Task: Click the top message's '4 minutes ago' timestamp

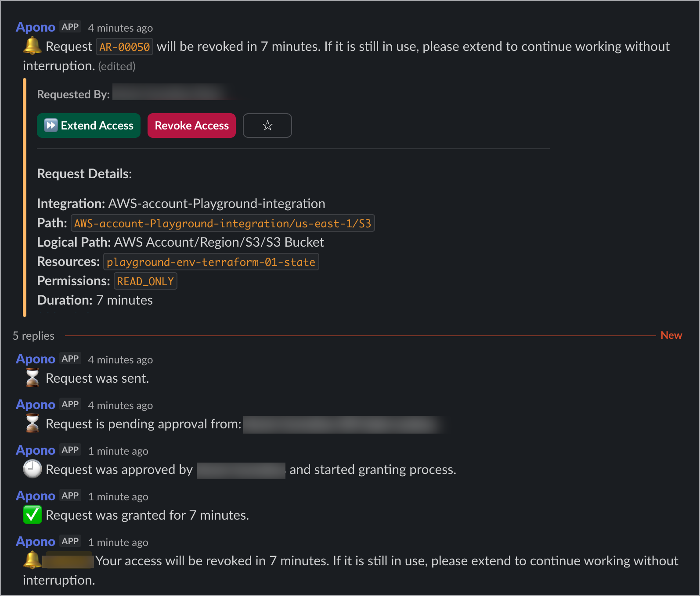Action: (120, 28)
